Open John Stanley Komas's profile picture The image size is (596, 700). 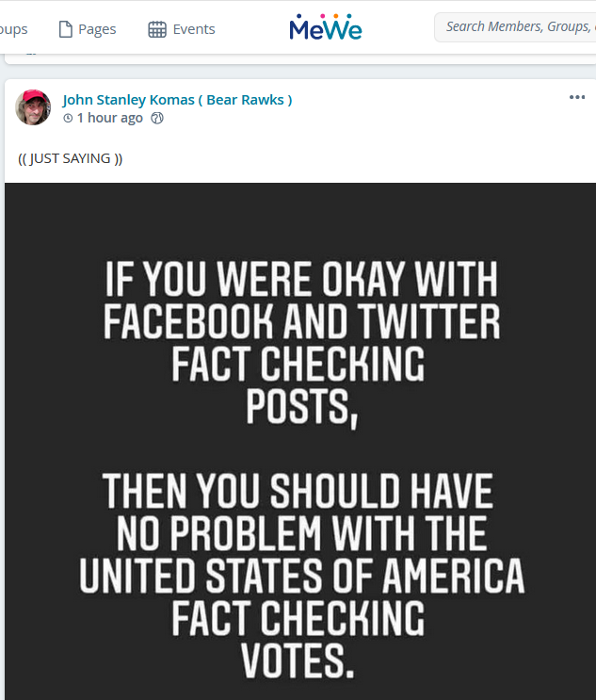pos(33,108)
